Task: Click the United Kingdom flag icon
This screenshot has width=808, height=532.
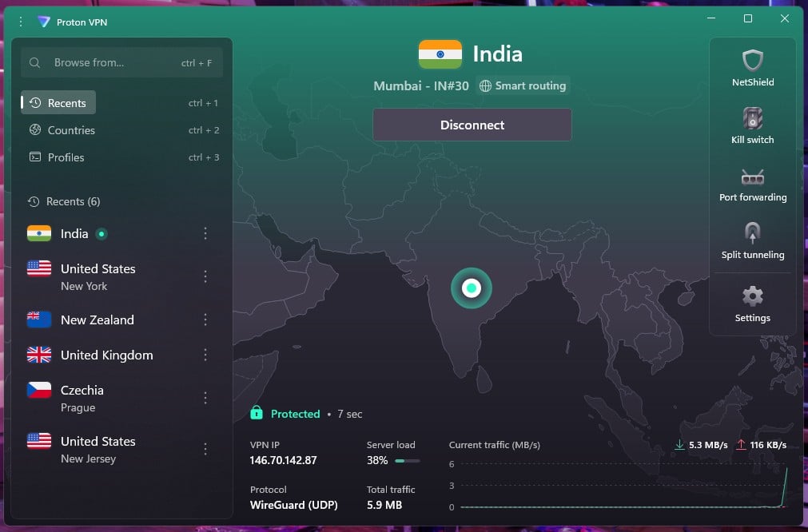Action: tap(39, 355)
